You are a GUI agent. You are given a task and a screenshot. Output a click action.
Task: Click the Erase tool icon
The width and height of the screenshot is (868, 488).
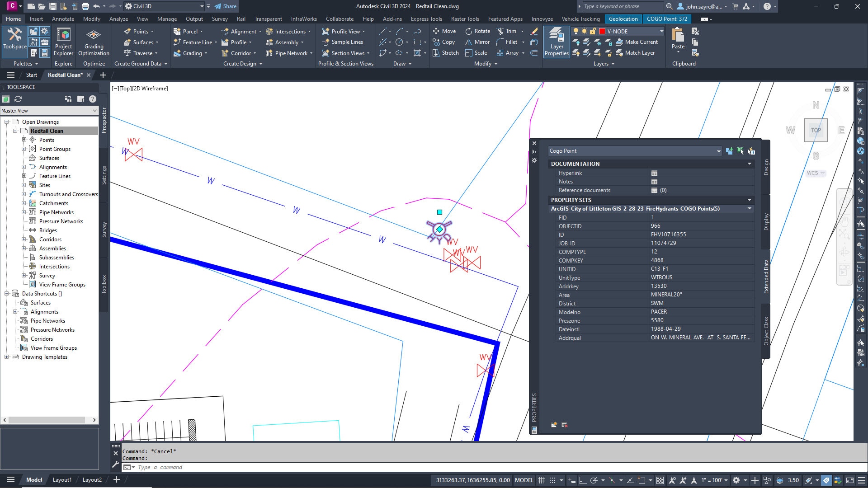coord(534,31)
